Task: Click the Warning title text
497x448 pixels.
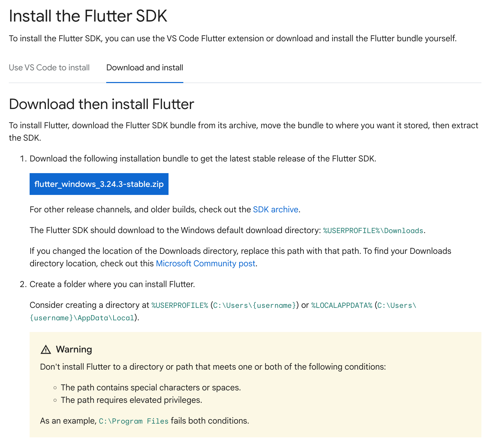Action: pyautogui.click(x=74, y=349)
